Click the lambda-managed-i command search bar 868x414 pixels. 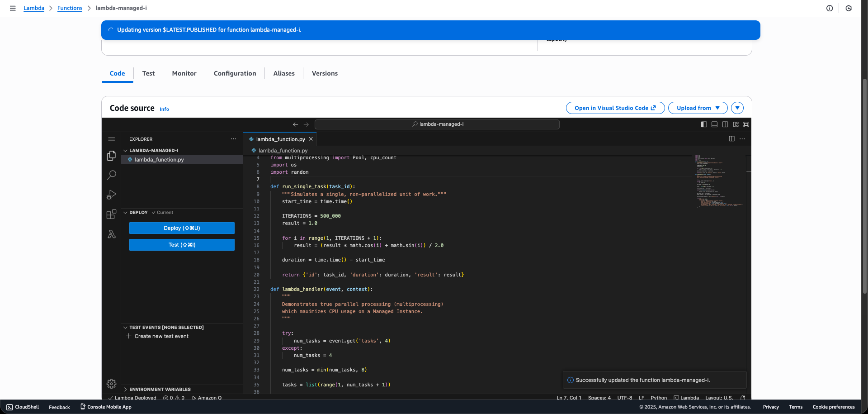click(x=437, y=124)
